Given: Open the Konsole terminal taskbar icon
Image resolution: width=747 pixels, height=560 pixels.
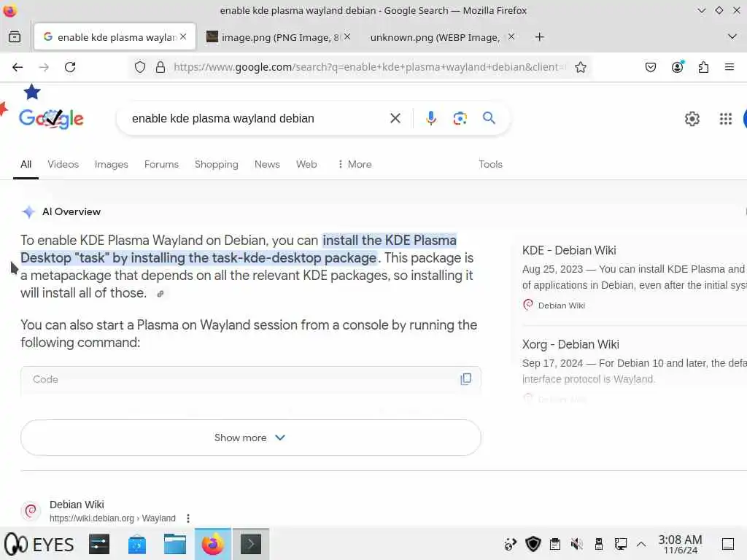Looking at the screenshot, I should point(251,544).
